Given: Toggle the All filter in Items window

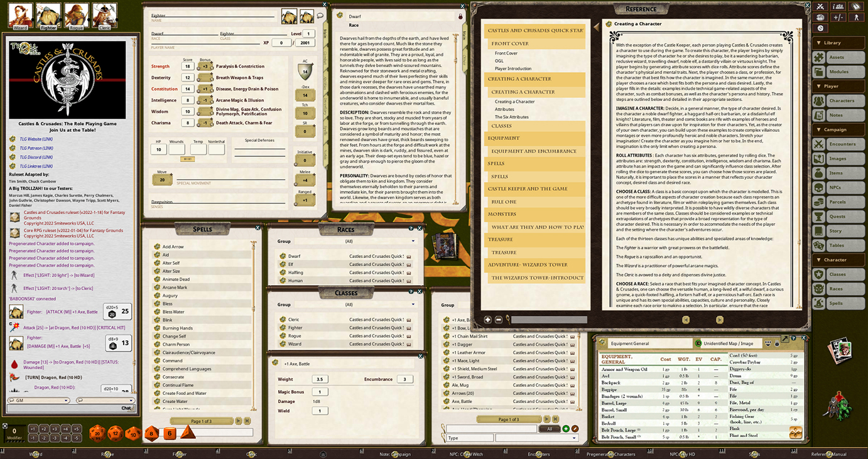Looking at the screenshot, I should coord(550,429).
